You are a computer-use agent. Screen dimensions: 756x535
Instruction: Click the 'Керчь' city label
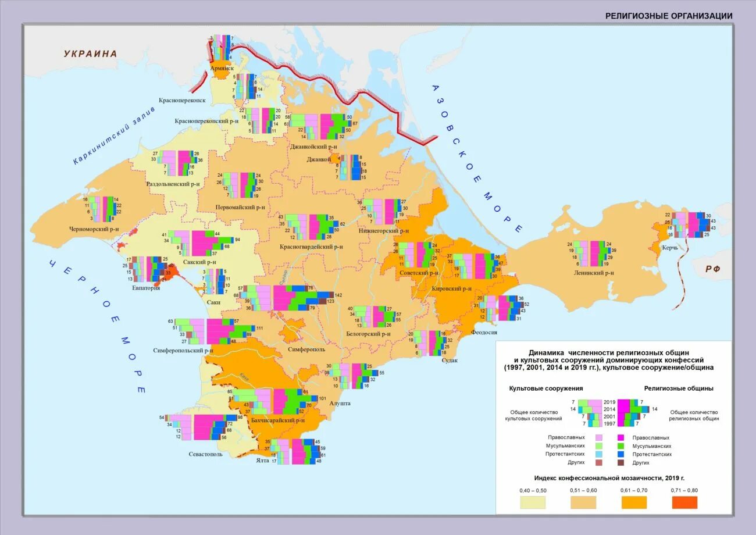(x=670, y=247)
